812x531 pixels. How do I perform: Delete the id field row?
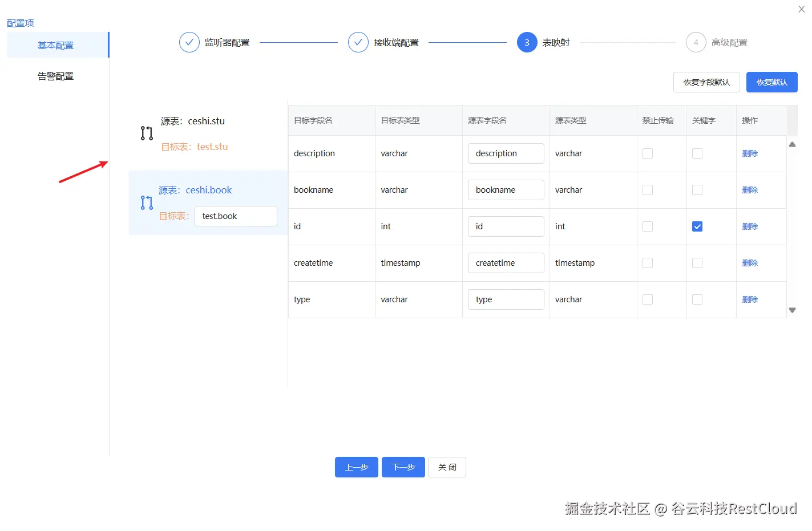[750, 226]
